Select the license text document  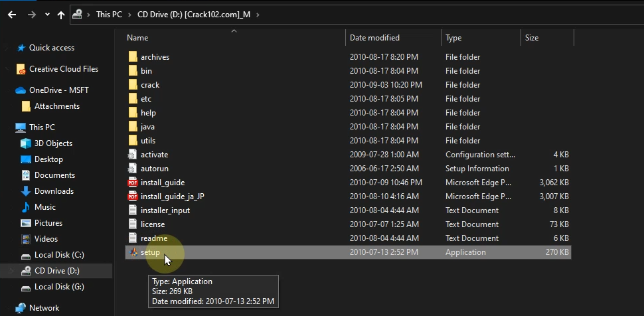152,224
